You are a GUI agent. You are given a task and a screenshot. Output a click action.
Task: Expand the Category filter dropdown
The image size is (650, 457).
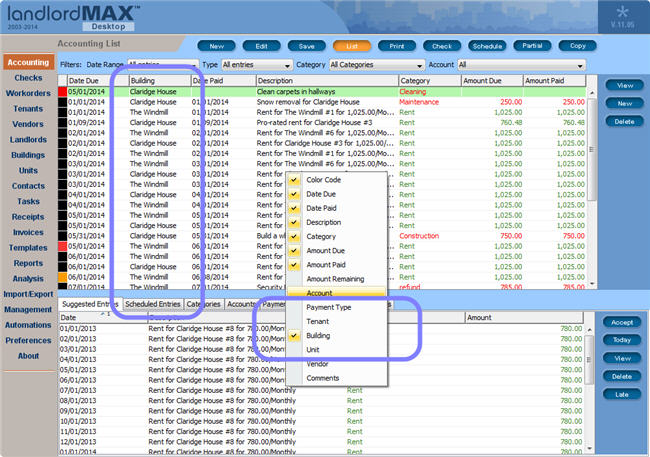pyautogui.click(x=377, y=65)
